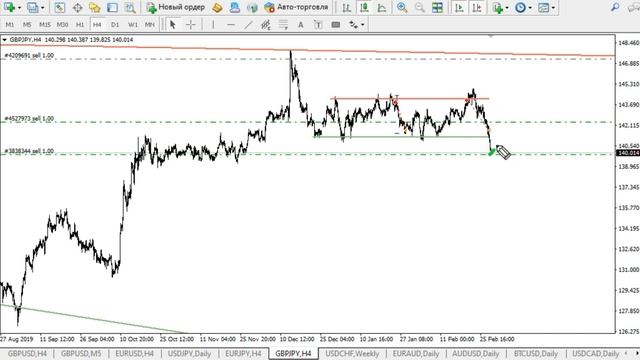Open the chart templates icon
640x360 pixels.
pyautogui.click(x=543, y=7)
